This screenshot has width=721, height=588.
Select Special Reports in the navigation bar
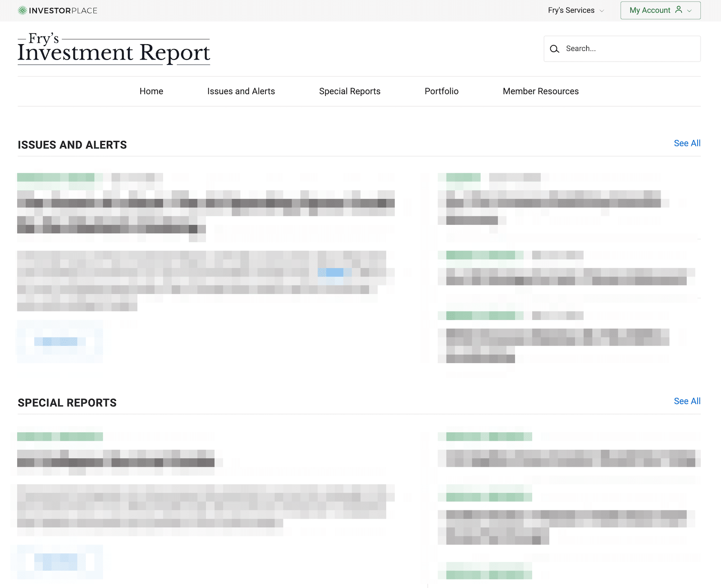coord(349,91)
